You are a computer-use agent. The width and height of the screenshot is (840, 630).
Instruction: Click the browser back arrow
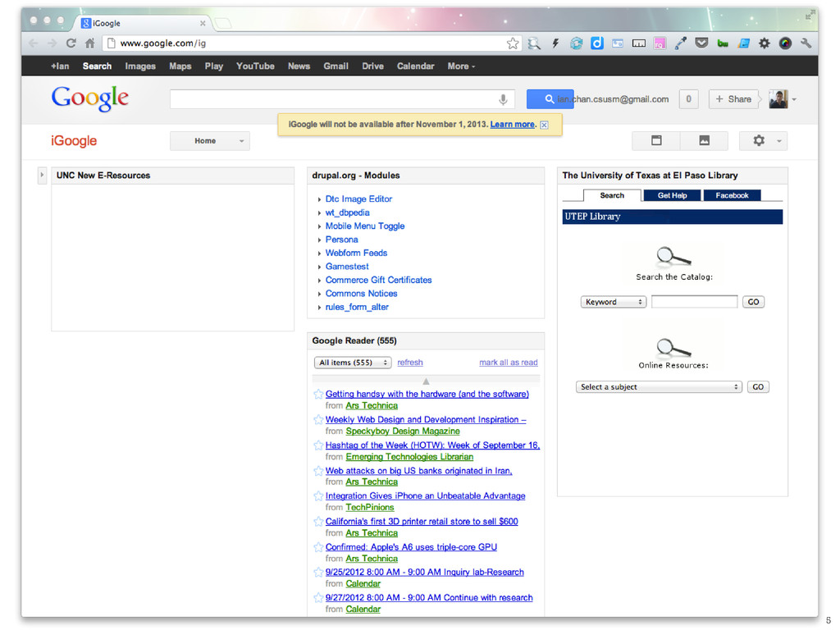(34, 43)
